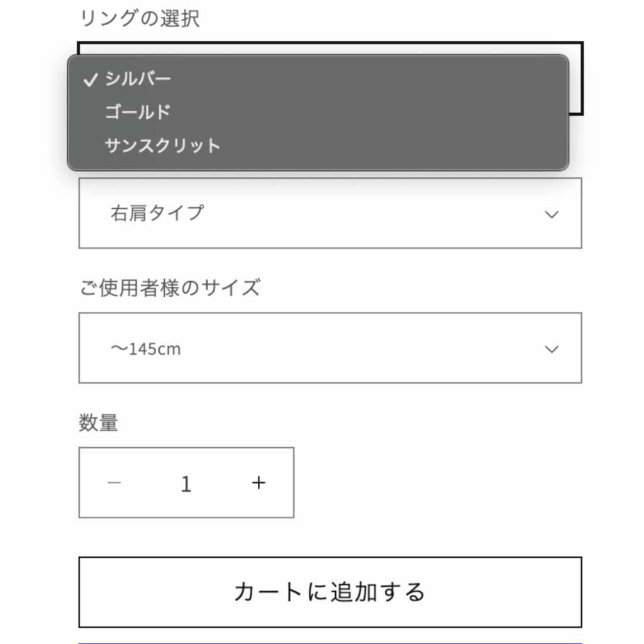Click chevron arrow in 〜145cm field
644x644 pixels.
point(551,348)
